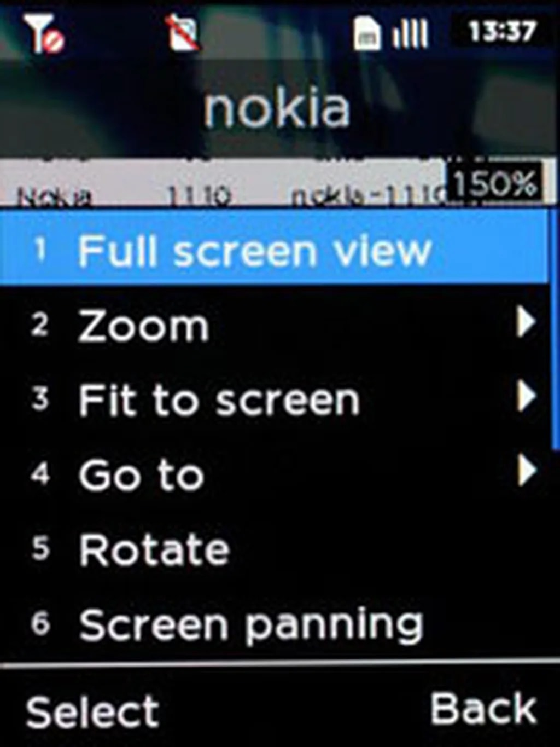560x747 pixels.
Task: Select the 150% zoom indicator
Action: pos(495,184)
